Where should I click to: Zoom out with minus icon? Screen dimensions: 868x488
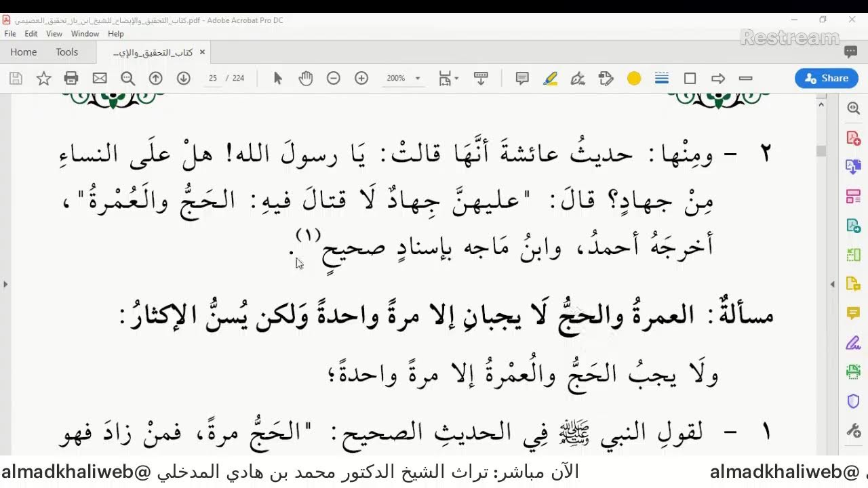[333, 79]
